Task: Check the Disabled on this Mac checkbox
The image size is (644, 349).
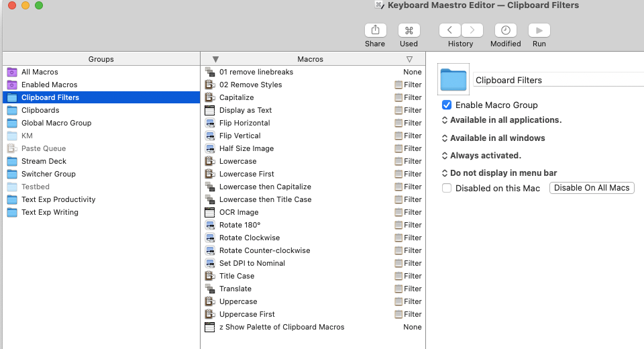Action: coord(447,189)
